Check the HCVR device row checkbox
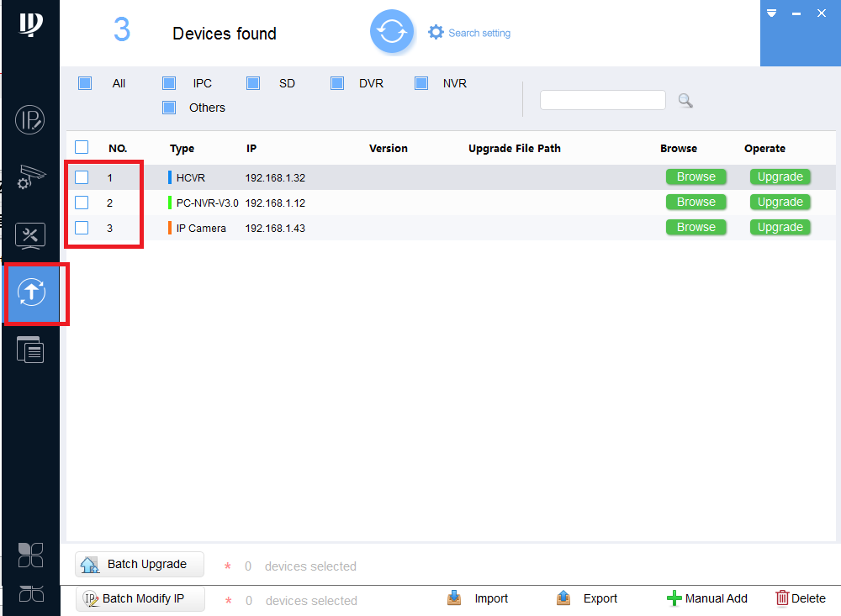 tap(82, 177)
